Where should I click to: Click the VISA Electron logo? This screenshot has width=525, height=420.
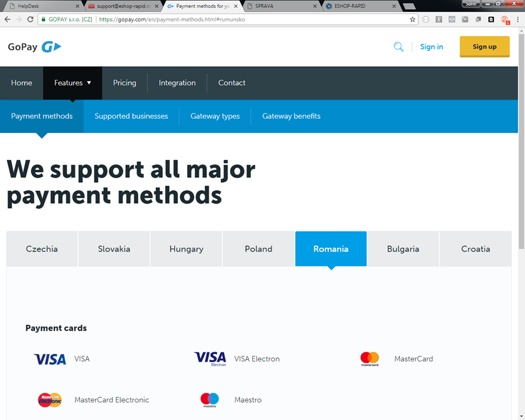pyautogui.click(x=210, y=359)
